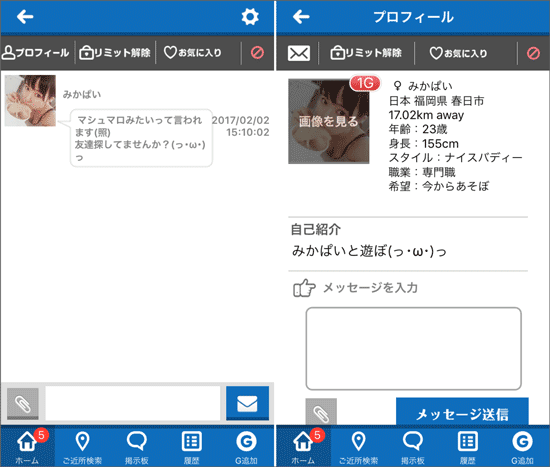Viewport: 550px width, 467px height.
Task: Attach a file in chat screen
Action: (x=23, y=403)
